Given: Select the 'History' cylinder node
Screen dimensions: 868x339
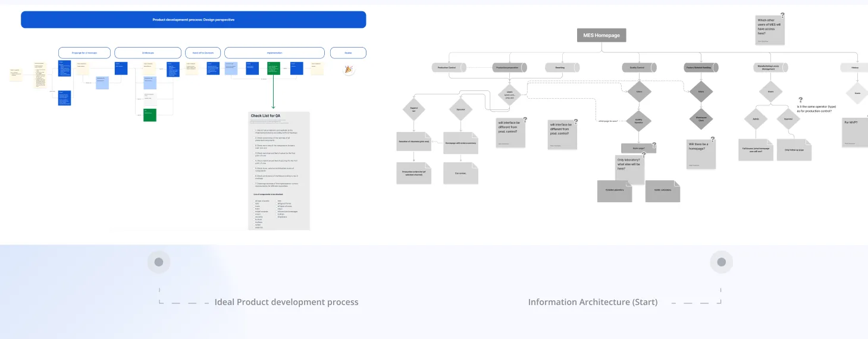Looking at the screenshot, I should point(855,68).
